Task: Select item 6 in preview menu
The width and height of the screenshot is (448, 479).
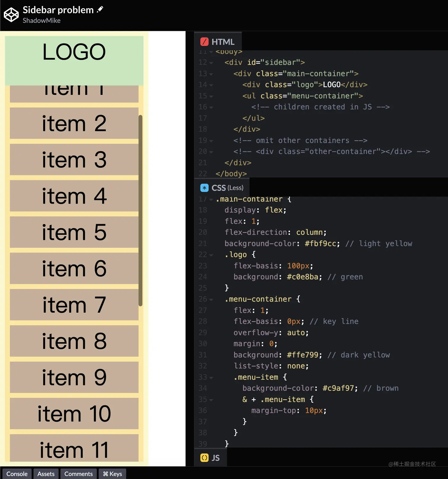Action: pyautogui.click(x=74, y=268)
